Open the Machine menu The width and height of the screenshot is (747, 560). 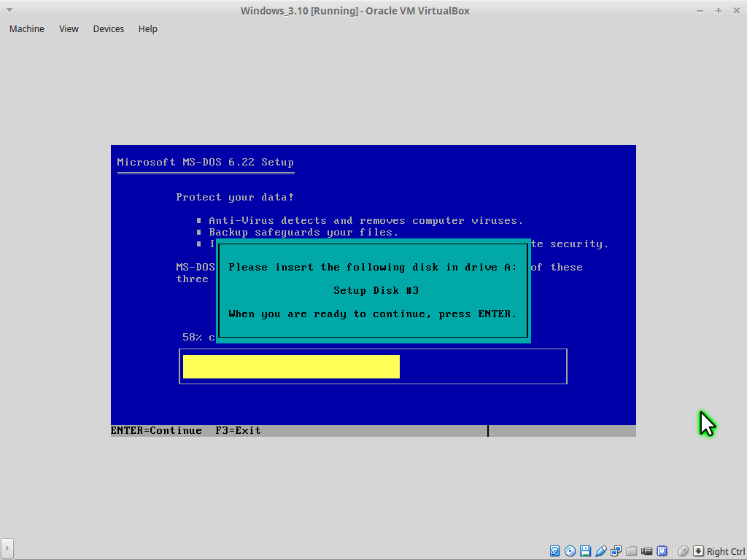(26, 29)
